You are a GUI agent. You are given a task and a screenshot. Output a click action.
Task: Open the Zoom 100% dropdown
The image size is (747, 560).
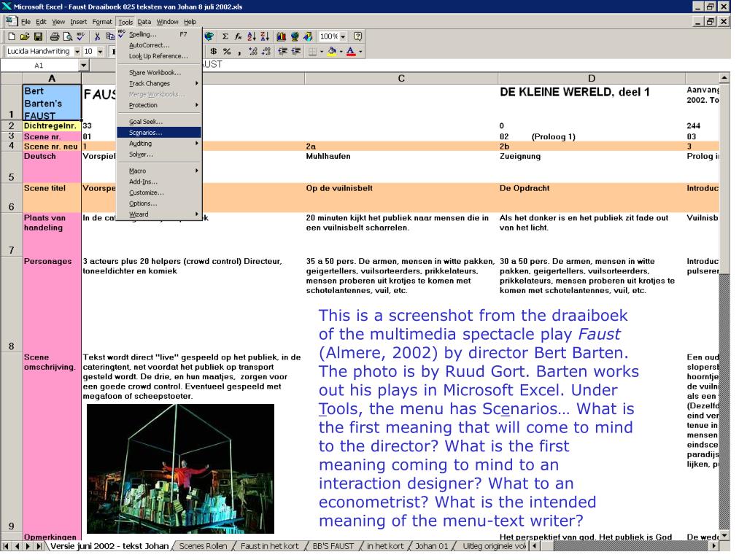coord(343,36)
